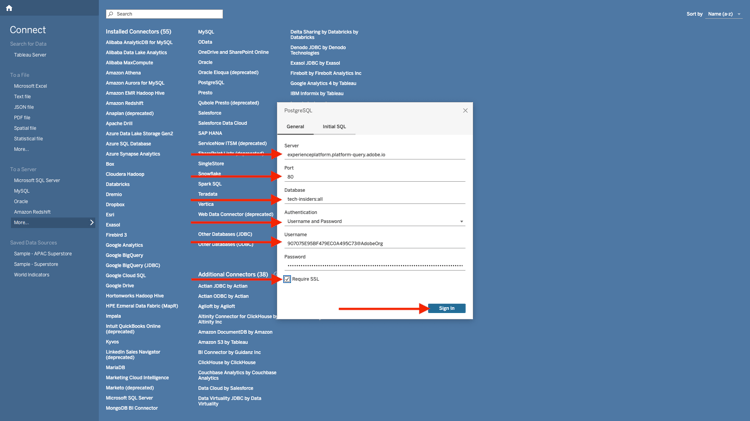This screenshot has height=421, width=750.
Task: Select Statistical file connection
Action: (28, 139)
